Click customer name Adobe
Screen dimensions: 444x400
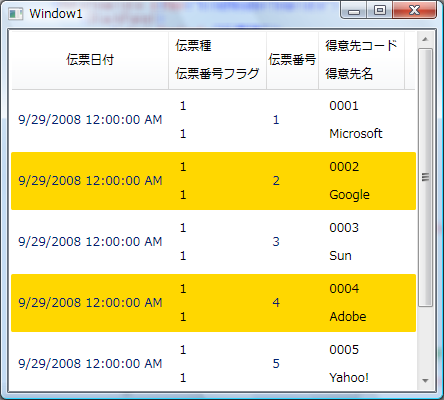click(348, 317)
